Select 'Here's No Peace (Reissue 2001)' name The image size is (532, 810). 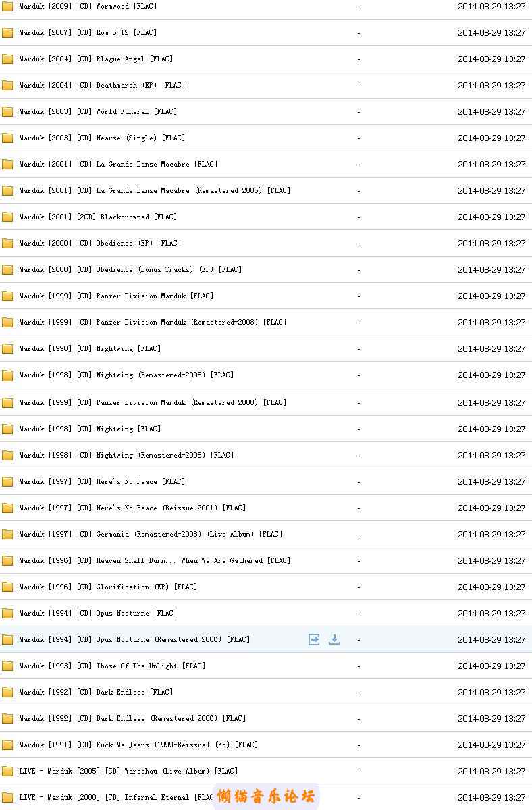(x=157, y=508)
